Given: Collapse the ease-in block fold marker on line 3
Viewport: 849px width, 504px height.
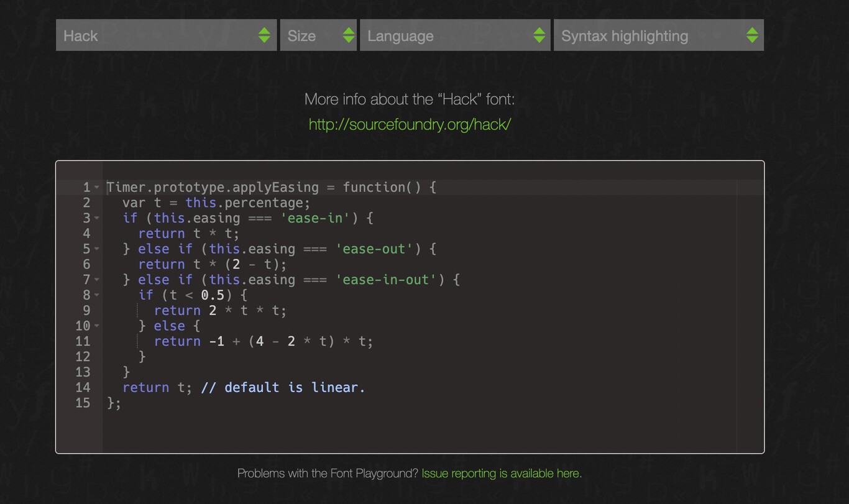Looking at the screenshot, I should [x=97, y=218].
